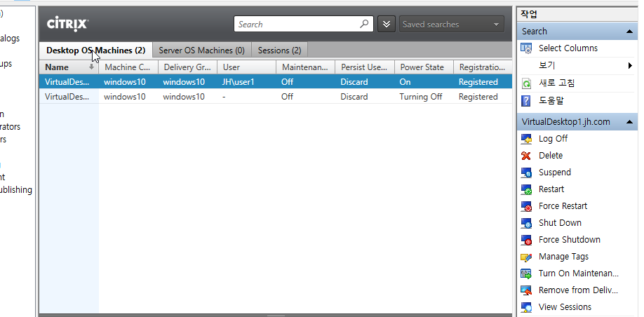Open the 보기 submenu arrow
Image resolution: width=644 pixels, height=317 pixels.
click(x=631, y=66)
